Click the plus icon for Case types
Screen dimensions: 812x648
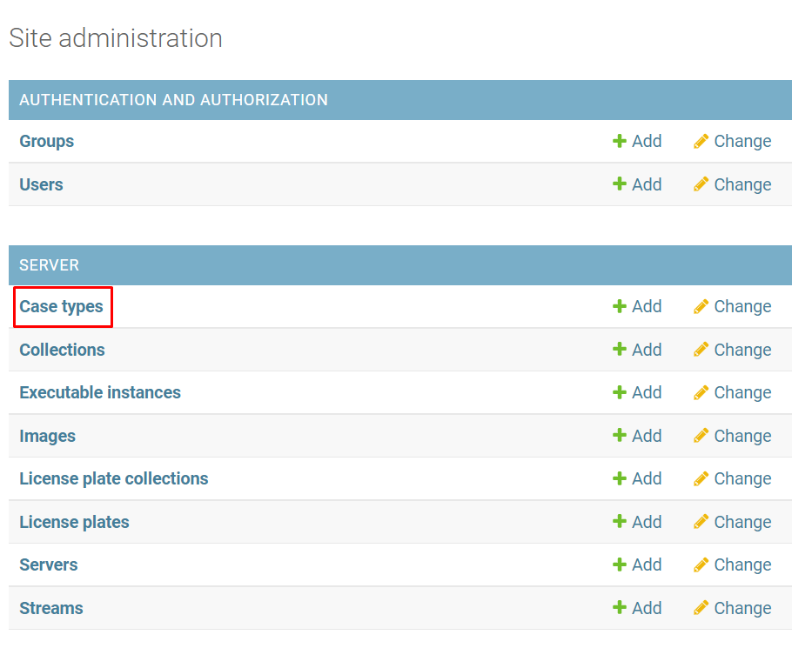pyautogui.click(x=620, y=306)
